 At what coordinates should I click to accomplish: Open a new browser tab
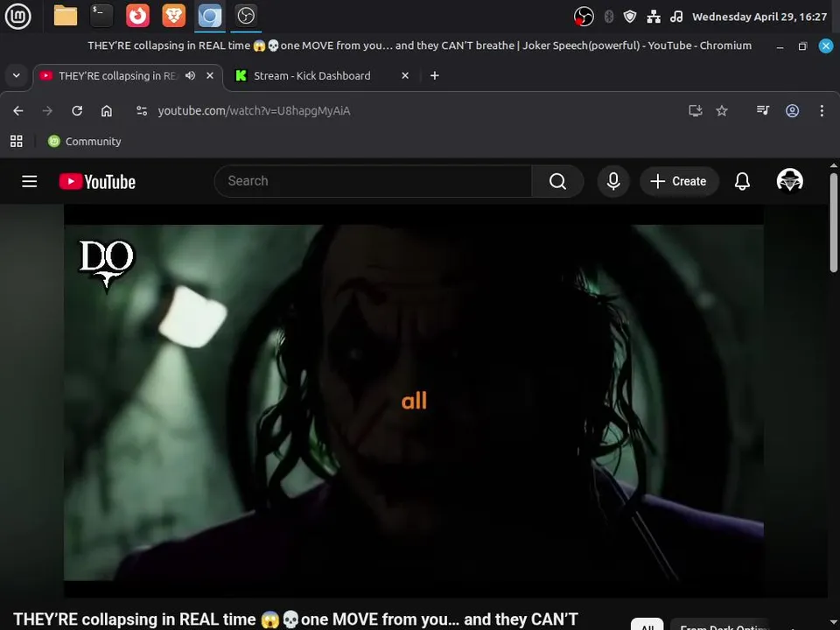pos(435,75)
